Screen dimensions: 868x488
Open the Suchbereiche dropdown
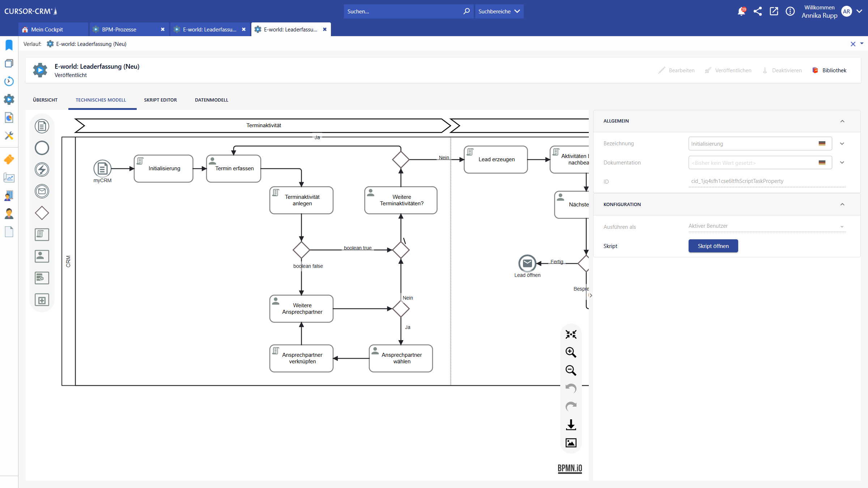click(499, 12)
